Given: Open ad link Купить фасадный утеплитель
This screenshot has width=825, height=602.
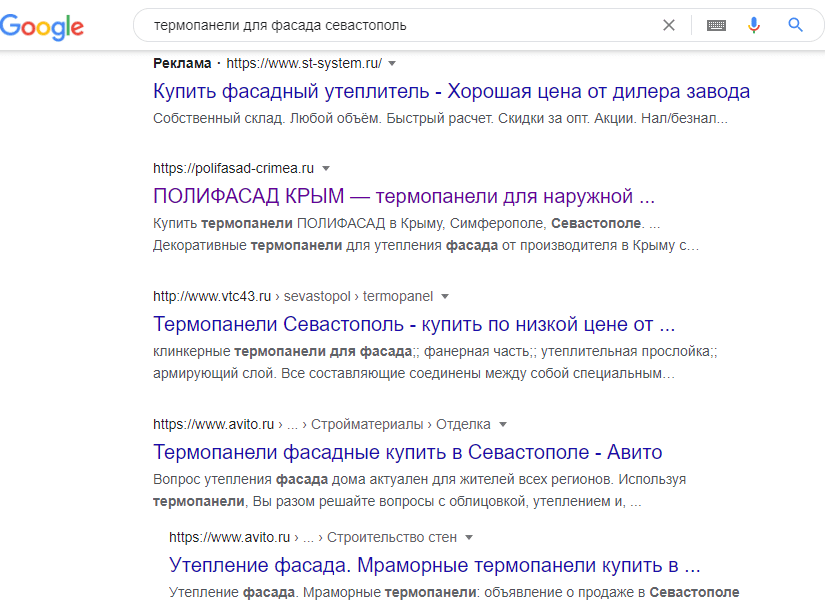Looking at the screenshot, I should coord(451,92).
